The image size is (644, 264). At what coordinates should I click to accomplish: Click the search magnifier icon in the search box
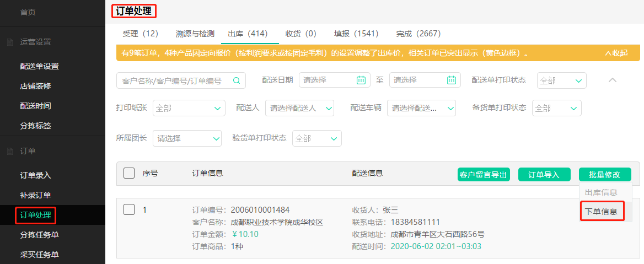click(237, 80)
